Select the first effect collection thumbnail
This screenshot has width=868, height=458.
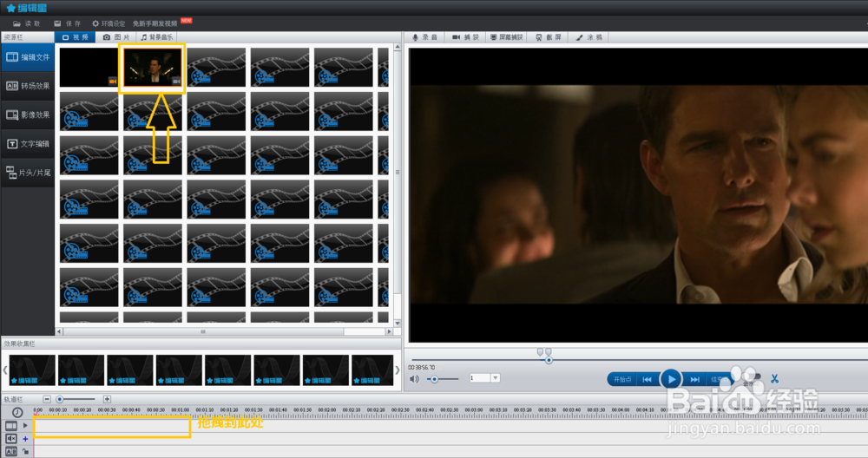click(x=32, y=370)
